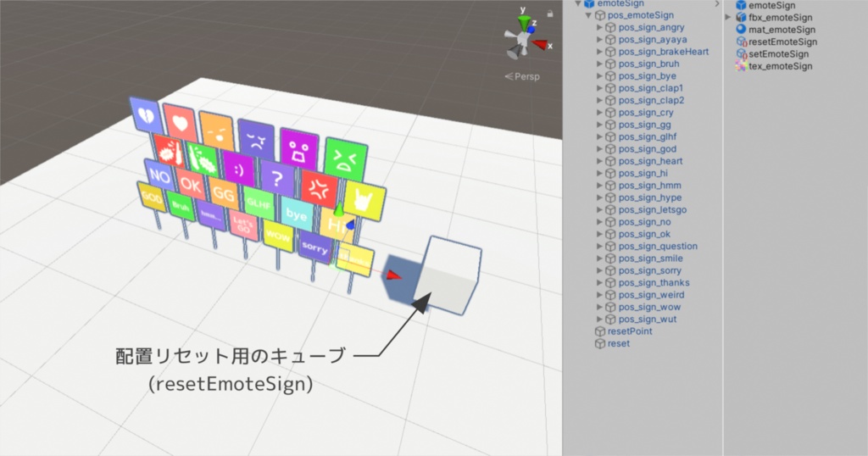
Task: Click the green Y axis gizmo cone
Action: pyautogui.click(x=523, y=23)
